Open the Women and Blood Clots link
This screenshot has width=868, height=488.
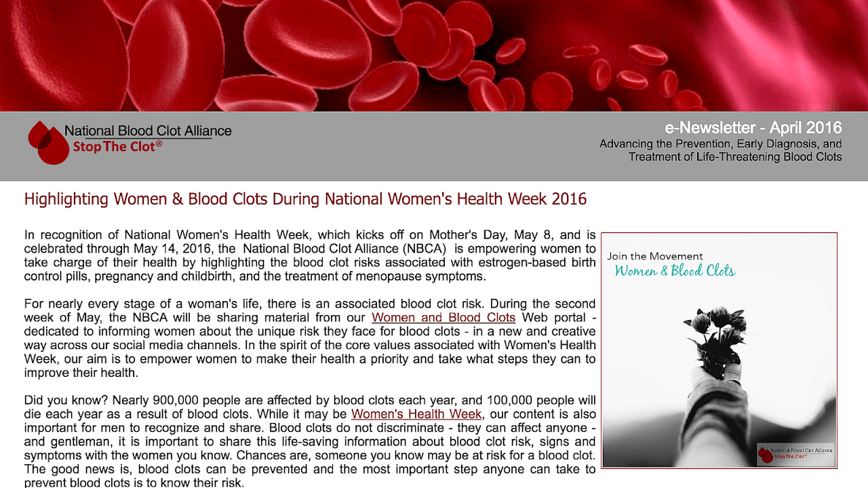pyautogui.click(x=443, y=317)
